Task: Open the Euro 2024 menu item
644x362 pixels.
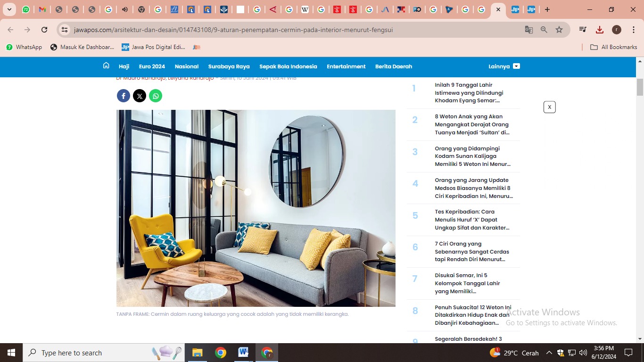Action: pyautogui.click(x=152, y=66)
